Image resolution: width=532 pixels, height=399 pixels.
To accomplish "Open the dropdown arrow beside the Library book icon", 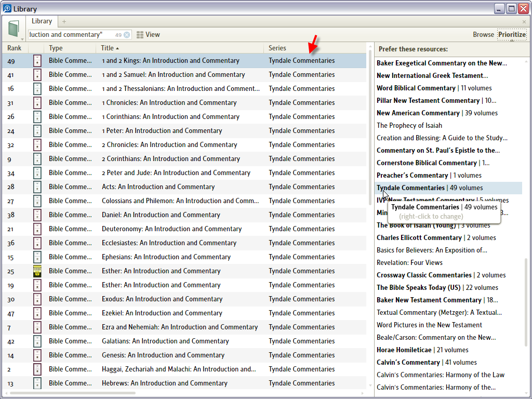I will coord(22,39).
